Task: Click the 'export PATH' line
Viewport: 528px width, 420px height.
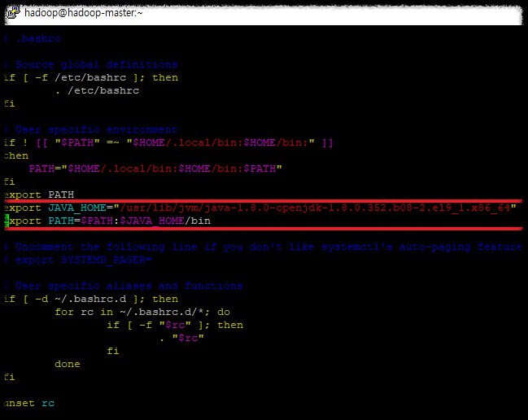Action: (39, 195)
